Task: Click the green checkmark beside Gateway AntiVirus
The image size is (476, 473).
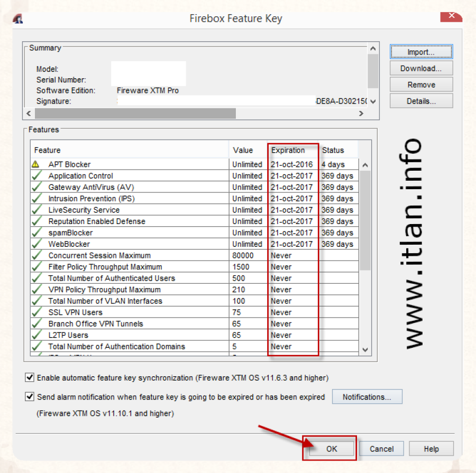Action: 36,188
